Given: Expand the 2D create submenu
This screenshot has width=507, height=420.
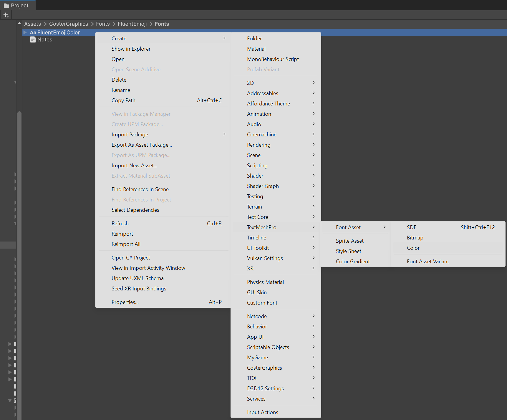Looking at the screenshot, I should (276, 83).
